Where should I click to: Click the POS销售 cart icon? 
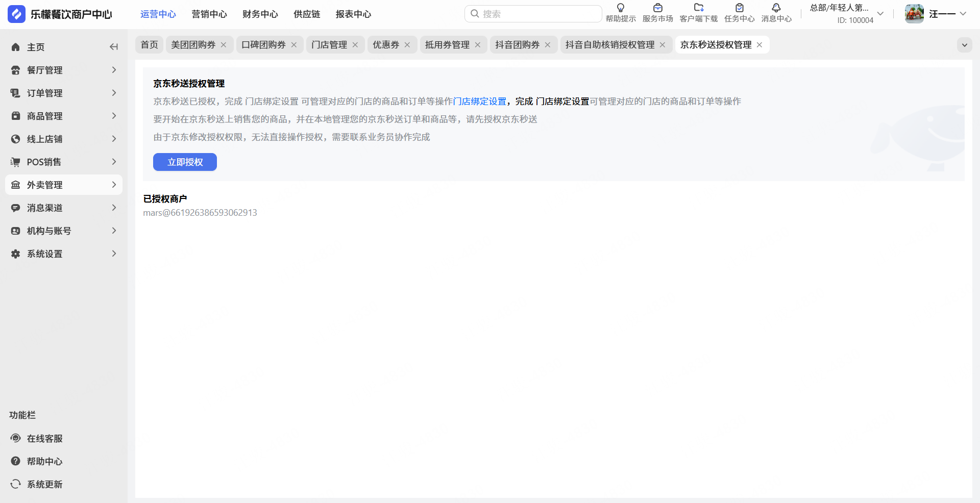[x=16, y=162]
